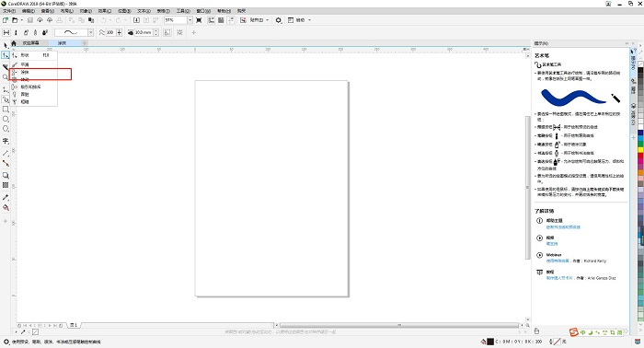Screen dimensions: 644x348
Task: Switch to the 欢迎屏幕 welcome tab
Action: 30,42
